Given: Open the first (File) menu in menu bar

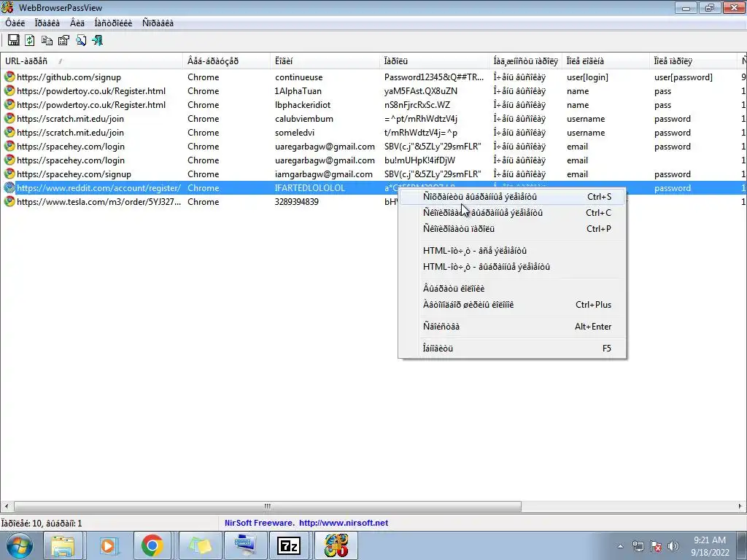Looking at the screenshot, I should coord(15,23).
